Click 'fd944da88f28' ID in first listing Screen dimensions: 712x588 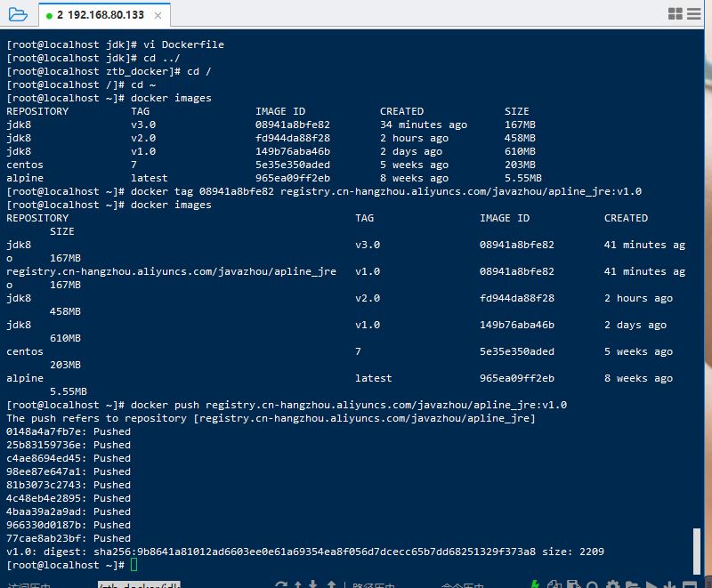coord(293,138)
